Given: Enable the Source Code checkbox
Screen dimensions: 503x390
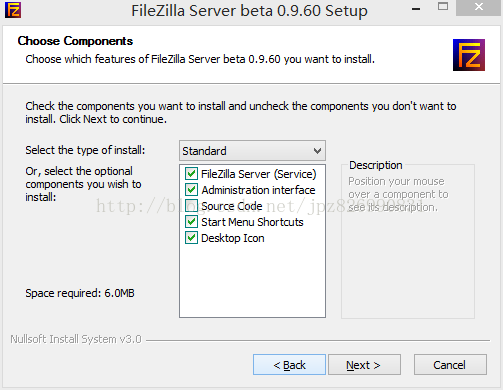Looking at the screenshot, I should pos(191,206).
